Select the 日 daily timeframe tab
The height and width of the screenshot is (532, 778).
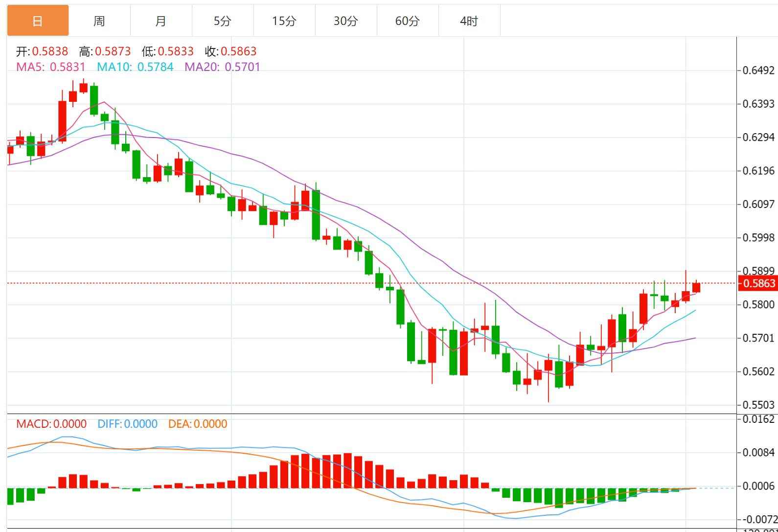coord(38,21)
